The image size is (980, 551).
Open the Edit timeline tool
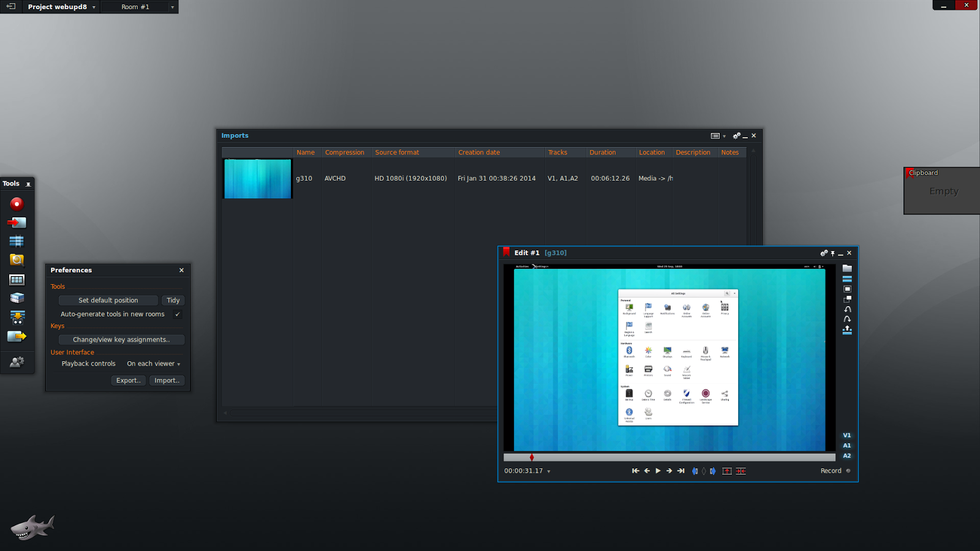click(17, 241)
